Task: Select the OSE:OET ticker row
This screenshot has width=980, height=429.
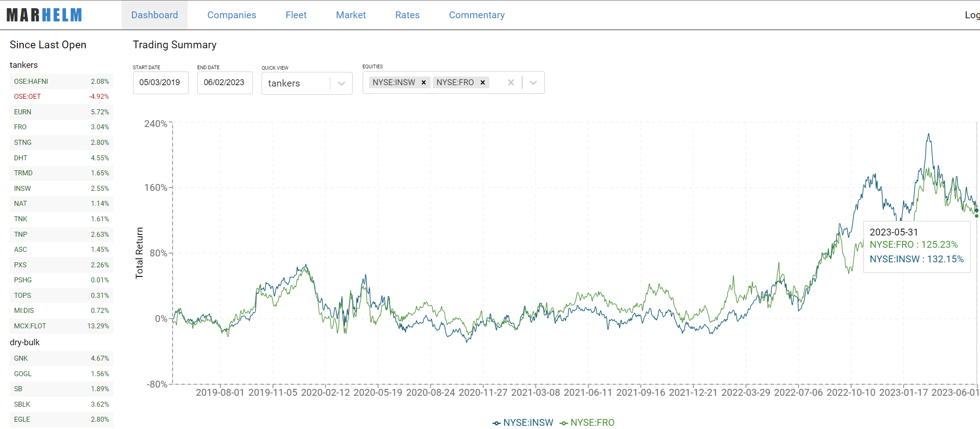Action: click(62, 97)
